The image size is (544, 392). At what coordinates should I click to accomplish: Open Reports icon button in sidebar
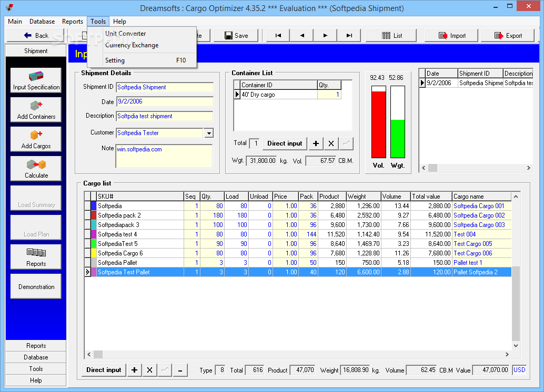[x=36, y=257]
